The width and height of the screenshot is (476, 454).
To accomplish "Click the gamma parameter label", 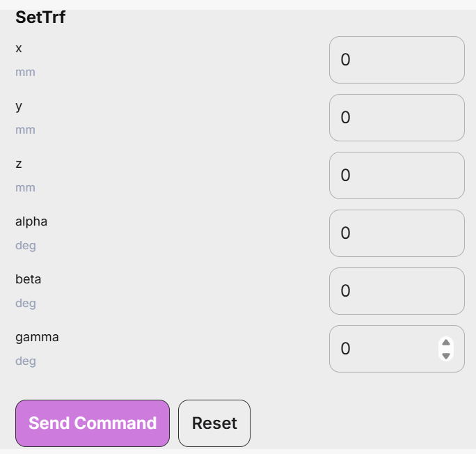I will [x=37, y=338].
